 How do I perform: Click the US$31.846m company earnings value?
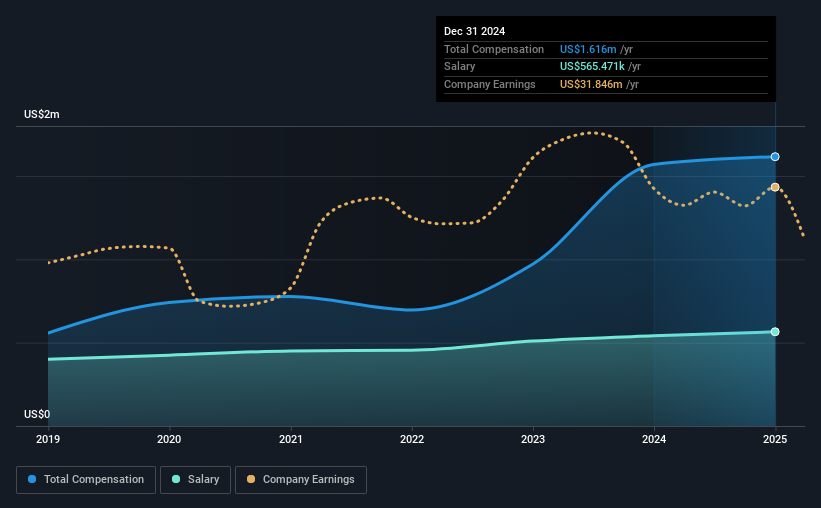pos(591,84)
